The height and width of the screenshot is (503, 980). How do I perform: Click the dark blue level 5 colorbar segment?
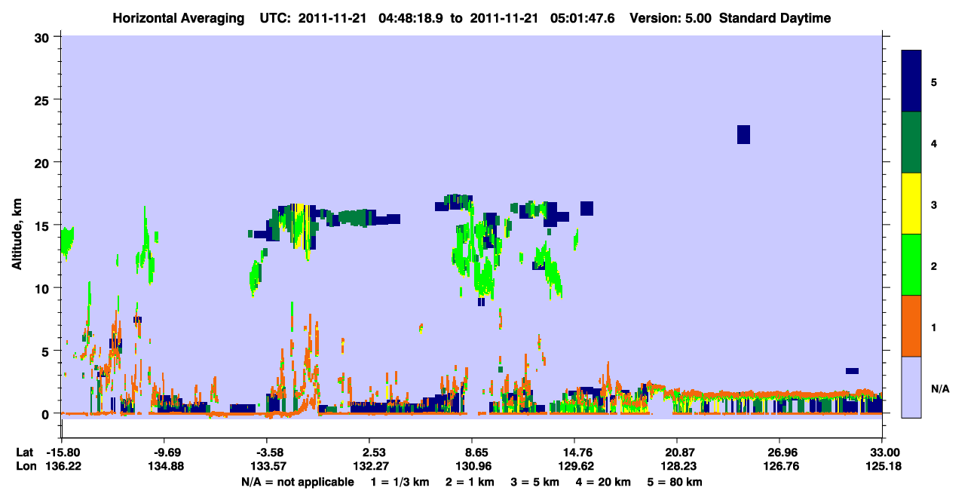pos(911,81)
